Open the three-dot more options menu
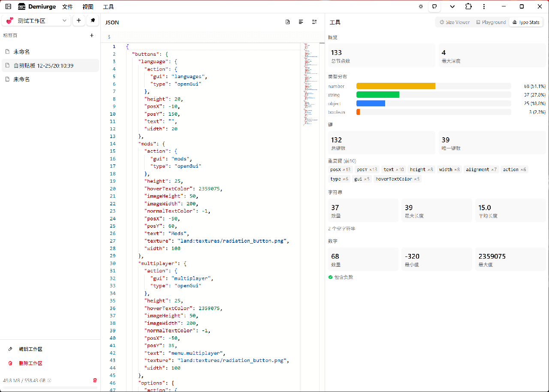 click(x=484, y=6)
